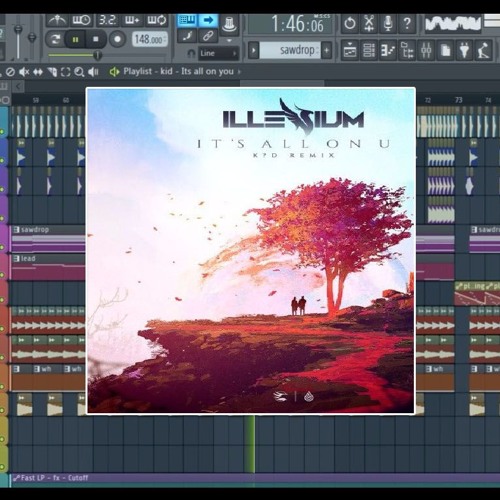Image resolution: width=500 pixels, height=500 pixels.
Task: Select the lead pattern clip
Action: [48, 267]
